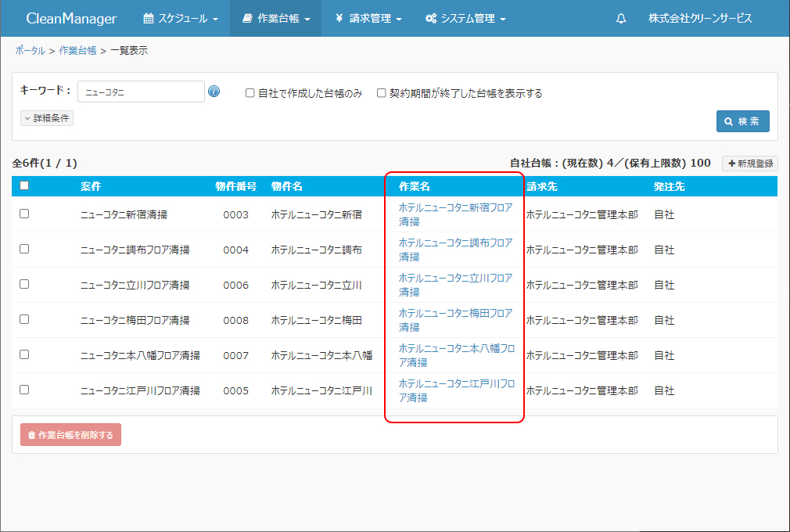Click the notification bell icon
The image size is (790, 532).
(x=621, y=19)
